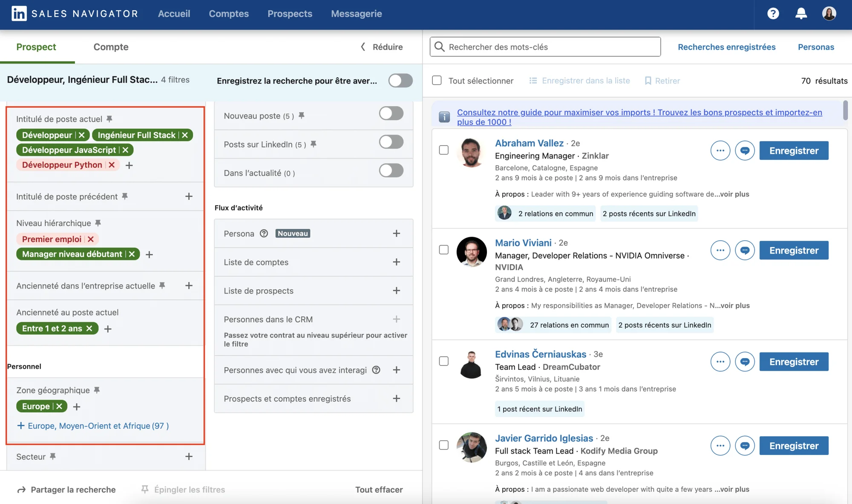852x504 pixels.
Task: Expand the Secteur filter
Action: coord(189,456)
